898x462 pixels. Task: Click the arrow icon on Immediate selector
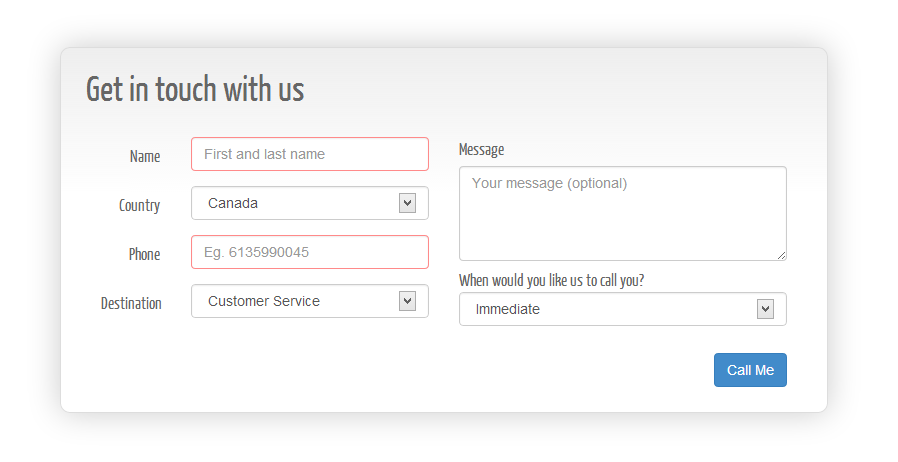point(765,309)
